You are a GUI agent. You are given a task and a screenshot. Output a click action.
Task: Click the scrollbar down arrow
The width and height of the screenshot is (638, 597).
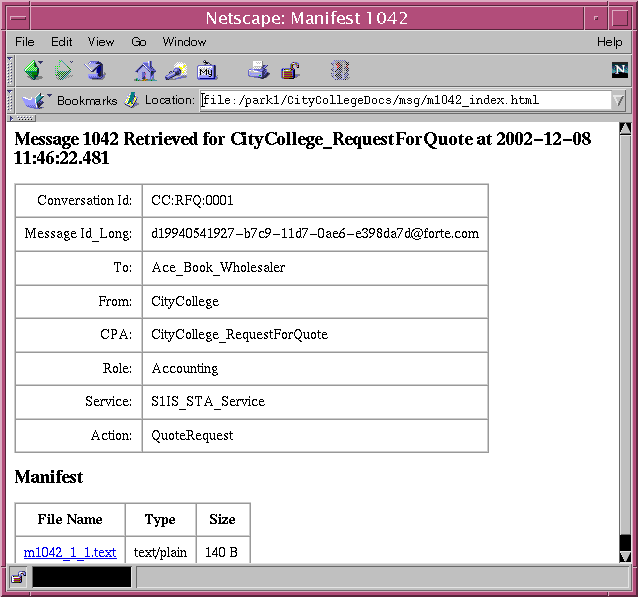point(625,556)
